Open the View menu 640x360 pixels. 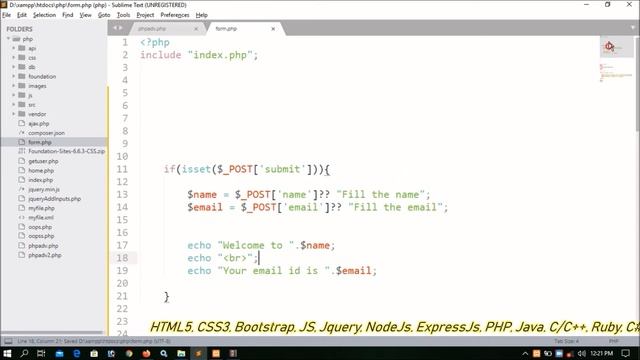pyautogui.click(x=85, y=15)
